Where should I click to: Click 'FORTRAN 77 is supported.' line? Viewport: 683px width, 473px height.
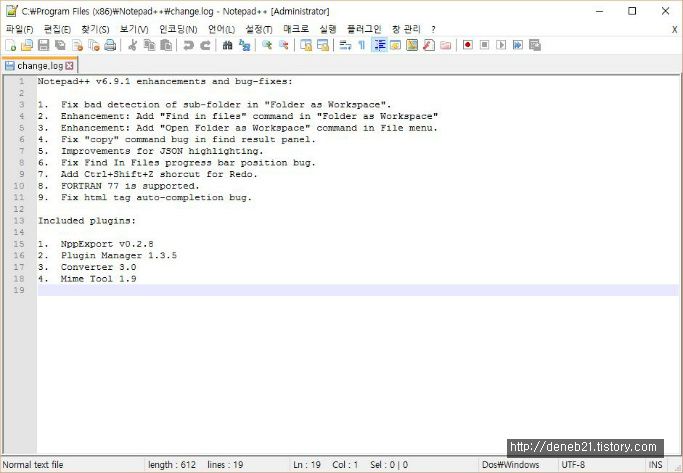130,186
